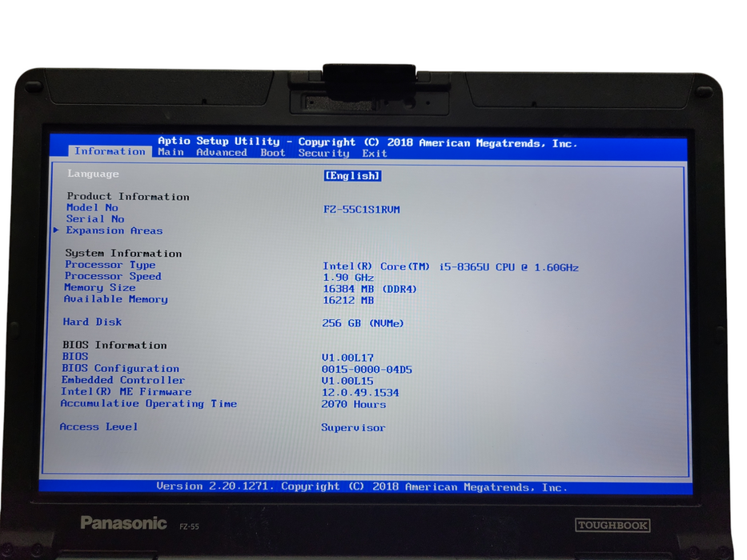Click the 2070 Hours value

click(x=354, y=404)
